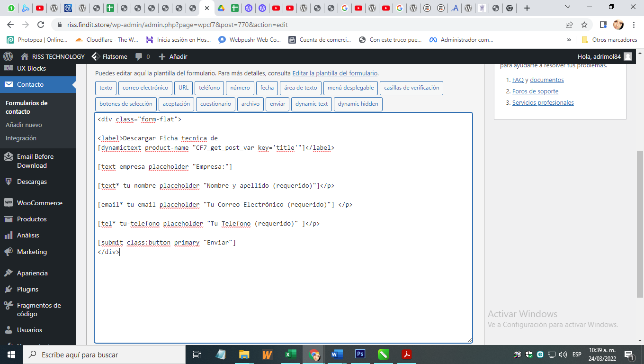Reload the page
644x364 pixels.
(x=41, y=25)
